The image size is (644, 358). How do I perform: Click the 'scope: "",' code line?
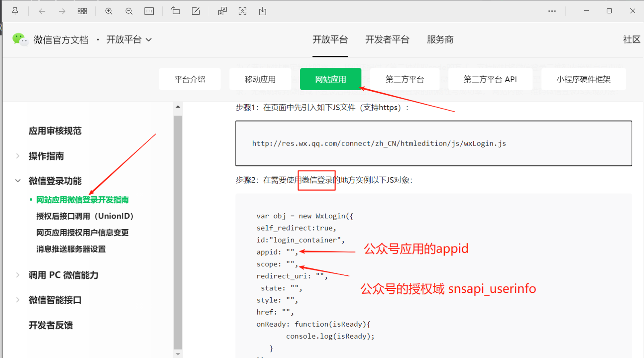[x=277, y=264]
